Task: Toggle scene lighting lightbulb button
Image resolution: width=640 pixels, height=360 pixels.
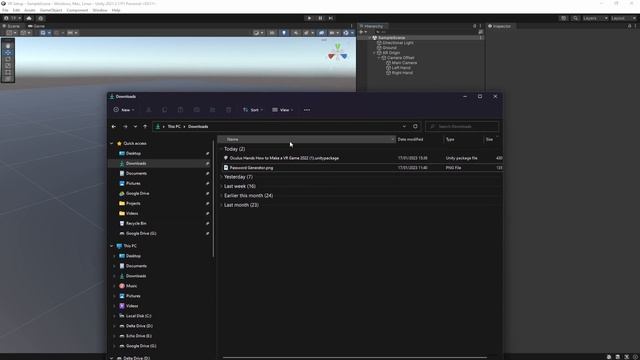Action: pyautogui.click(x=284, y=33)
